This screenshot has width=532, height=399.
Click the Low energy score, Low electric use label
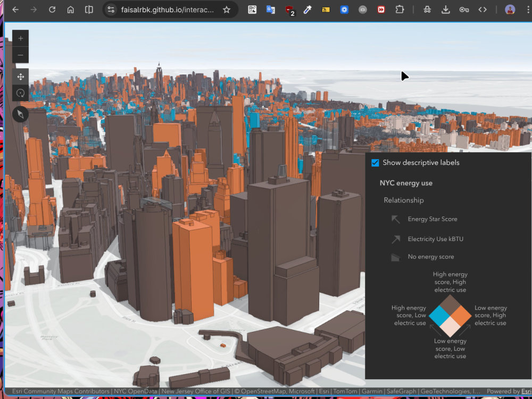(450, 348)
